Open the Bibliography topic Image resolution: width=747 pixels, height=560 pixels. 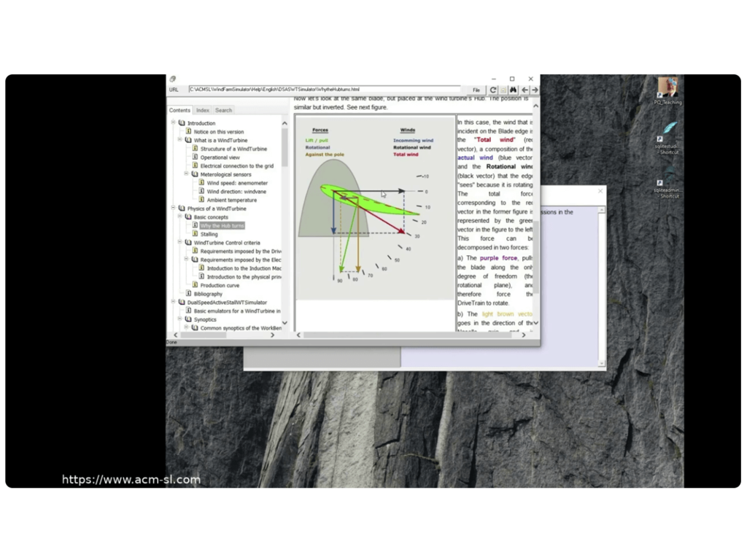208,295
